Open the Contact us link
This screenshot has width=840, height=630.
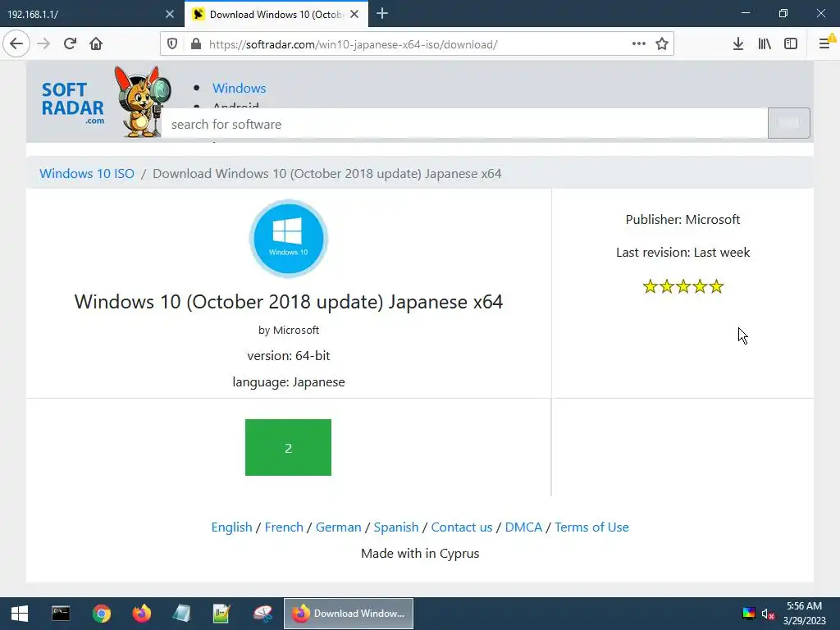tap(462, 527)
